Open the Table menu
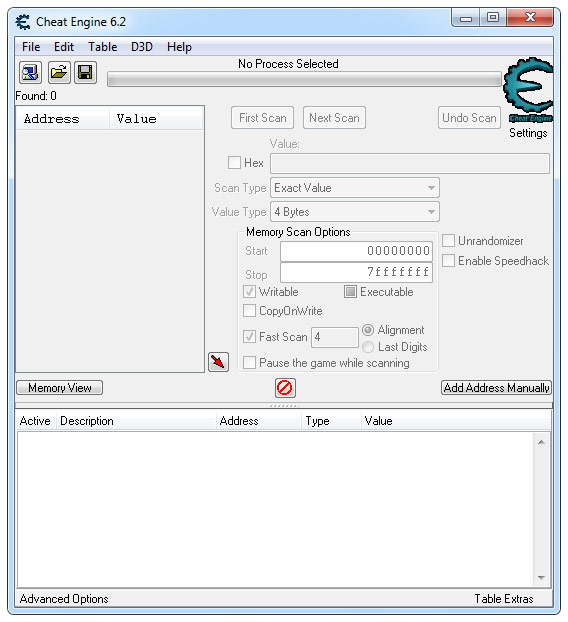This screenshot has width=568, height=622. pyautogui.click(x=102, y=47)
